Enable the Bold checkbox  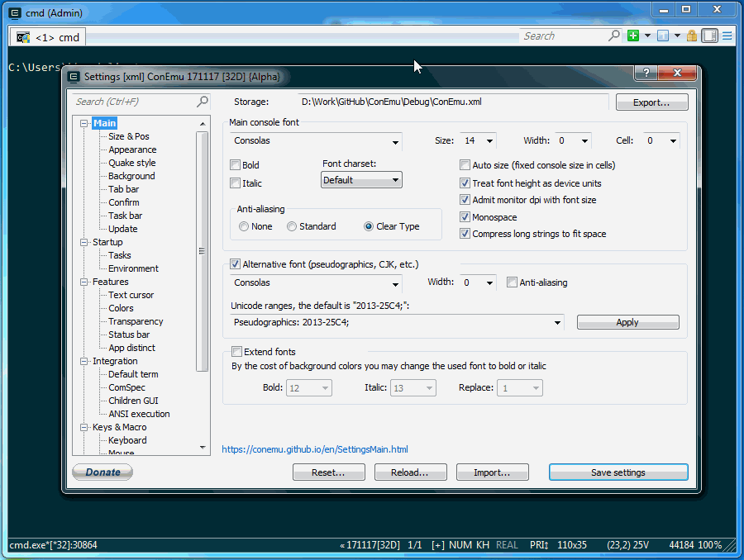pyautogui.click(x=236, y=165)
